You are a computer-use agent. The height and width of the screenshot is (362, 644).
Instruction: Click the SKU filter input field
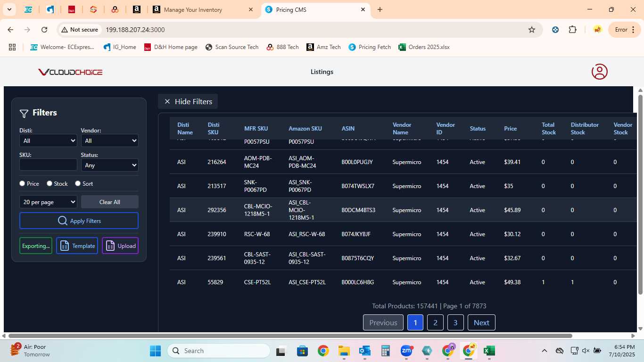[x=48, y=165]
